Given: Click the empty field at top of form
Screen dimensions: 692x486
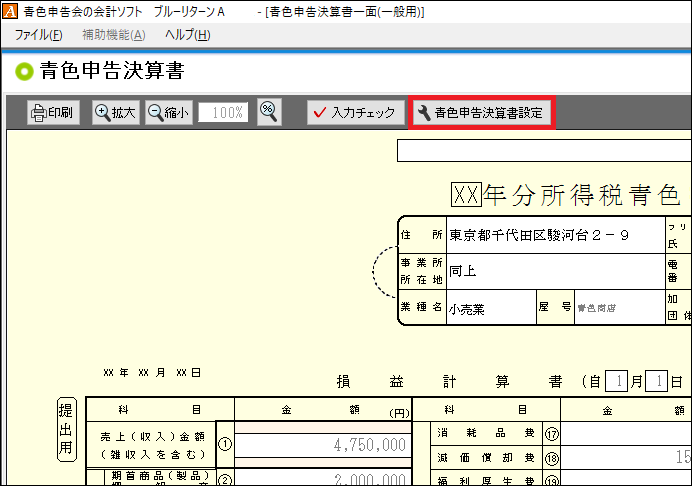Looking at the screenshot, I should (544, 151).
